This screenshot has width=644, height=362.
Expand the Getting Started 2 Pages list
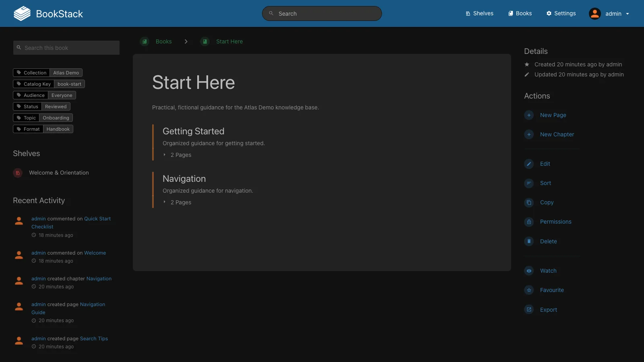click(177, 155)
